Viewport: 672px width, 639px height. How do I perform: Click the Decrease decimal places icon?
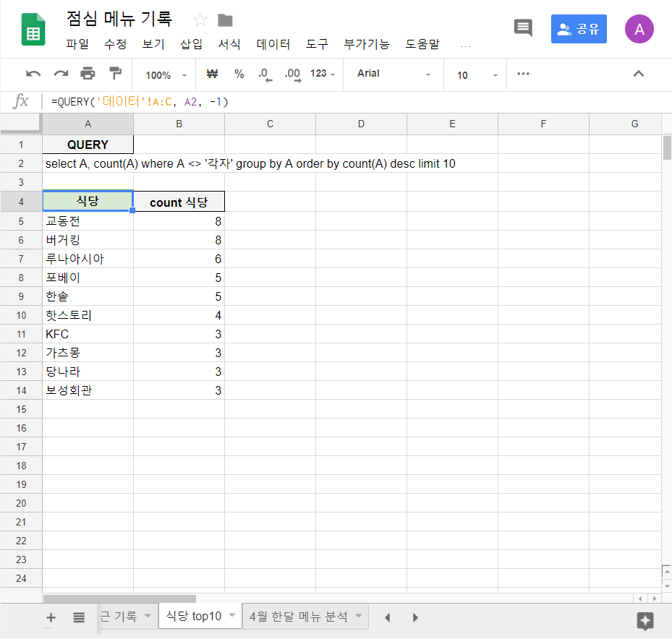[x=265, y=74]
